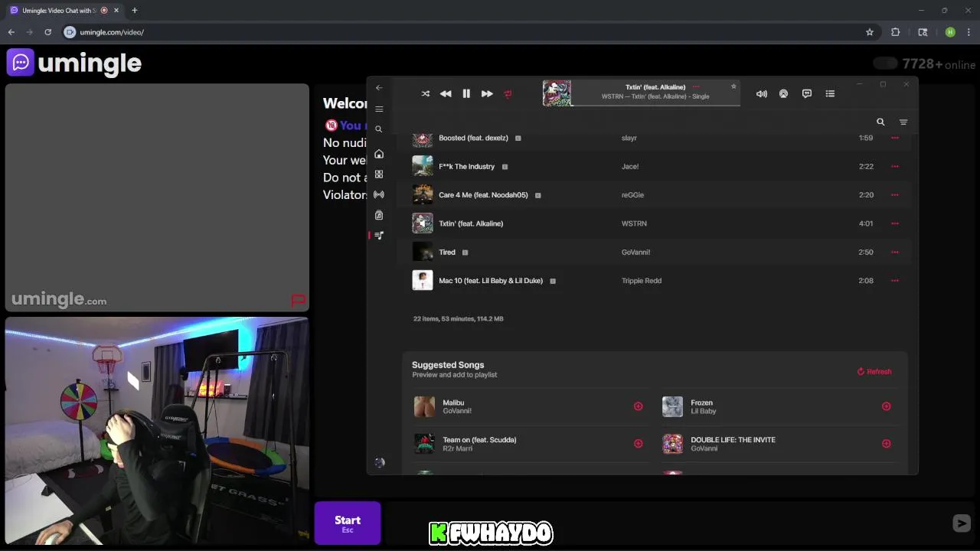Click now playing album artwork
The image size is (980, 551).
pyautogui.click(x=557, y=93)
